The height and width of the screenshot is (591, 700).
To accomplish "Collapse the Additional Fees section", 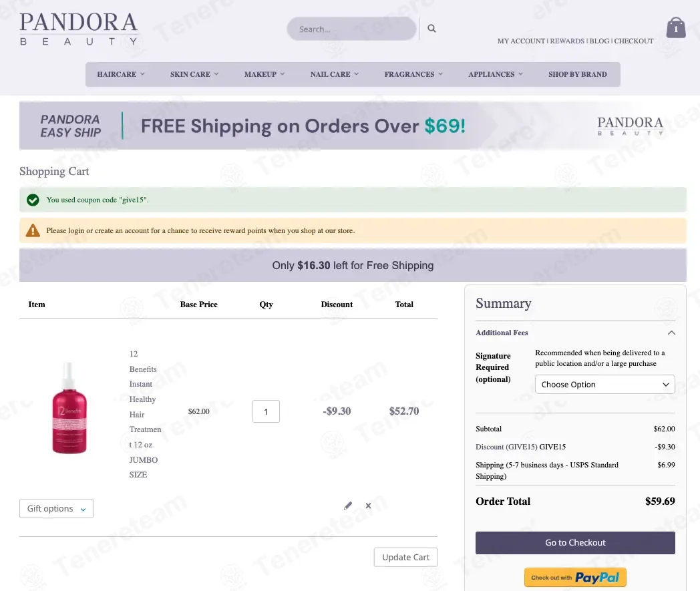I will [671, 333].
